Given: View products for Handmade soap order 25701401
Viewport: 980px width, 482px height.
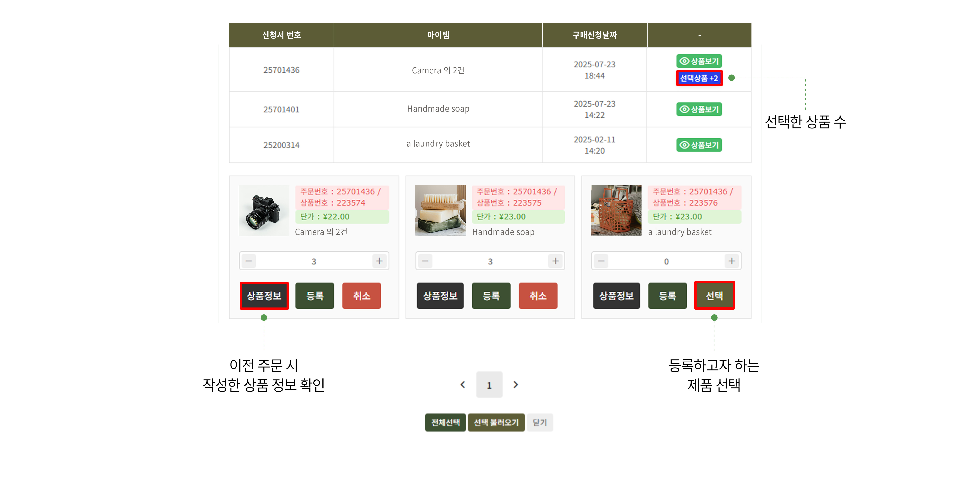Looking at the screenshot, I should pyautogui.click(x=699, y=109).
